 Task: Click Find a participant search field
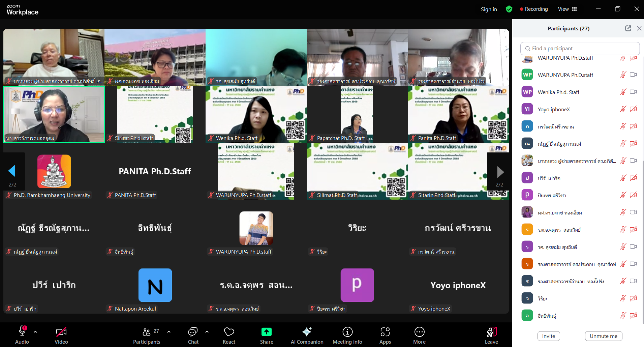click(x=580, y=49)
